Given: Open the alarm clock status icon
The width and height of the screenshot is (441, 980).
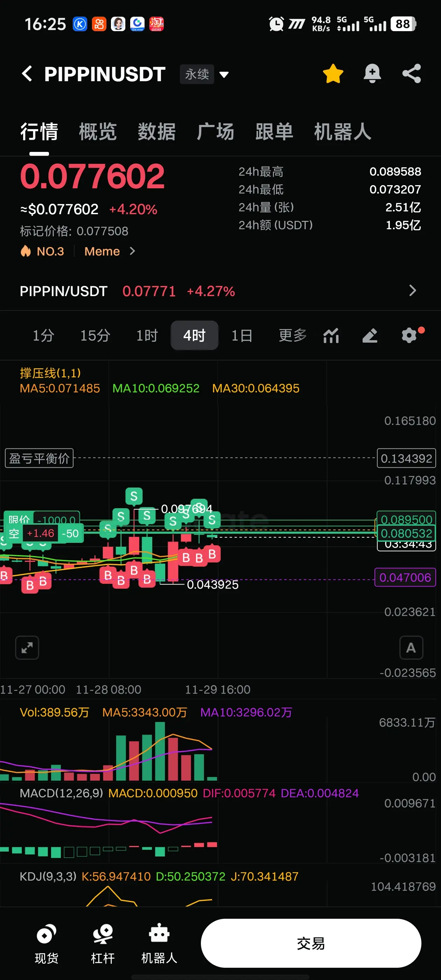Looking at the screenshot, I should pos(276,24).
